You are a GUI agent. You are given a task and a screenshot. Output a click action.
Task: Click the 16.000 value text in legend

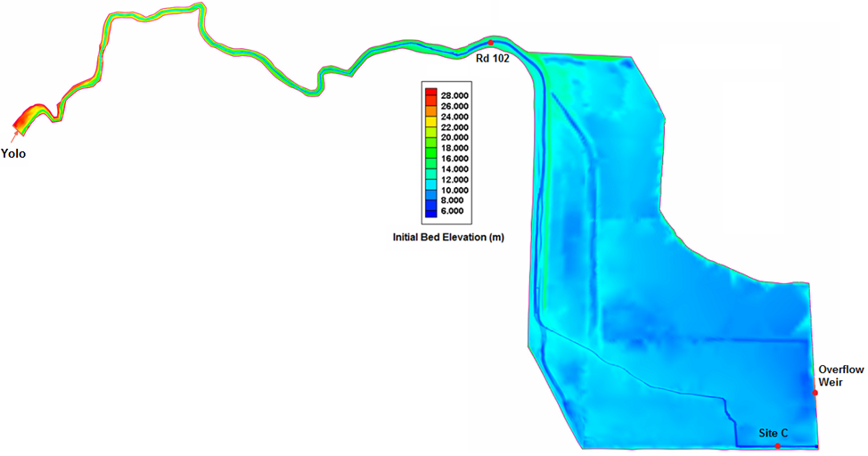(454, 159)
